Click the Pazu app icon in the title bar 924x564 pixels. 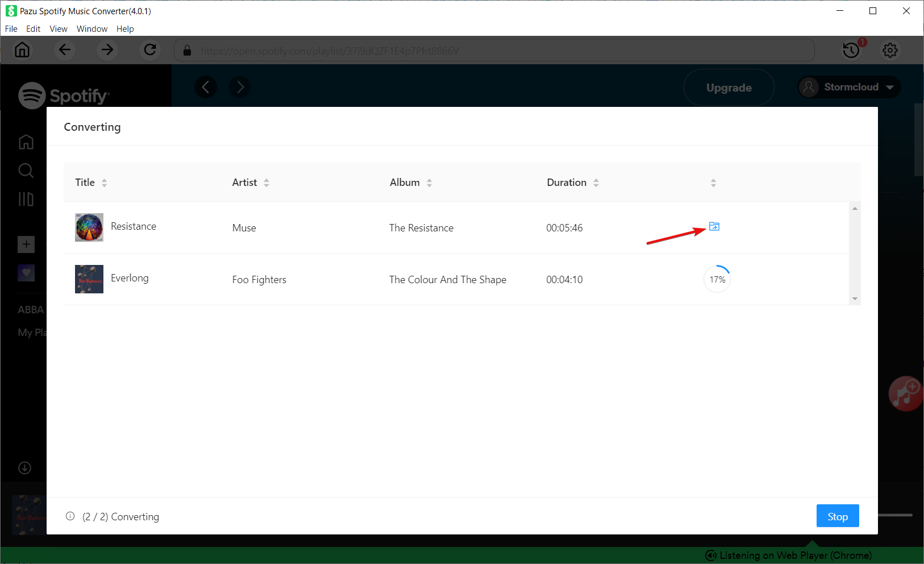pos(11,11)
